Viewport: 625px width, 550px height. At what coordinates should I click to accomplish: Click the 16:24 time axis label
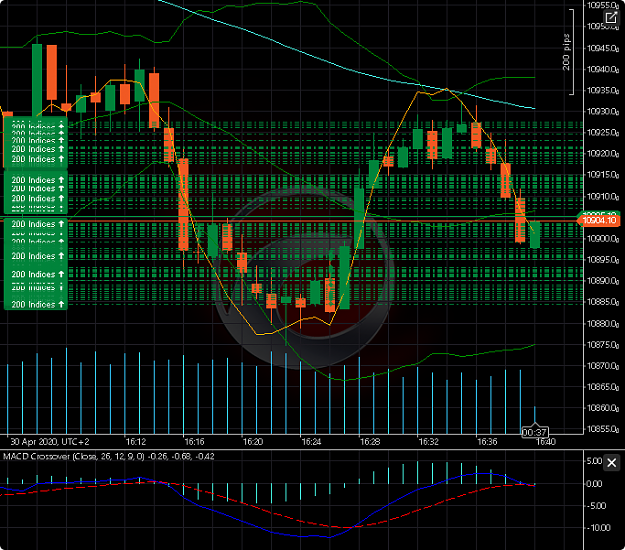311,442
